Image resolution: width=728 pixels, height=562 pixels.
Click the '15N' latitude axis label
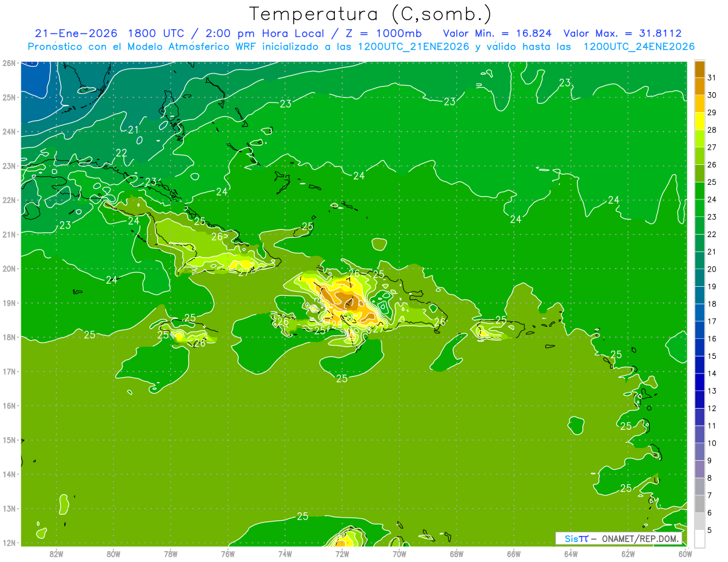point(8,440)
